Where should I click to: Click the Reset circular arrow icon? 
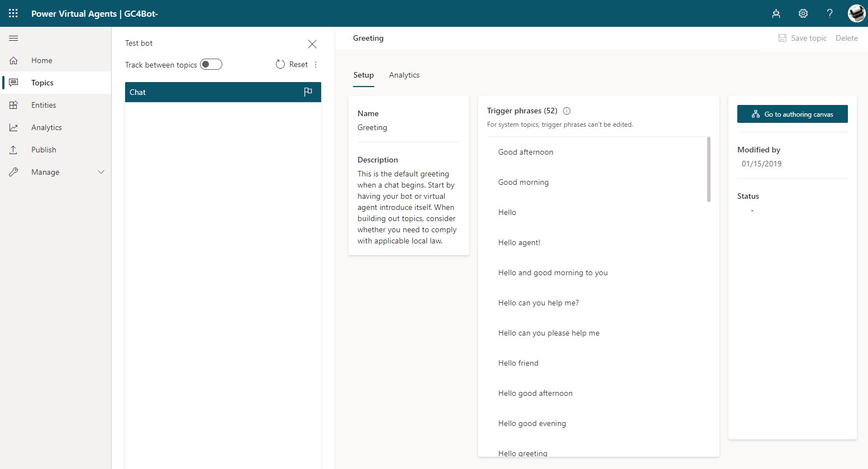click(280, 64)
